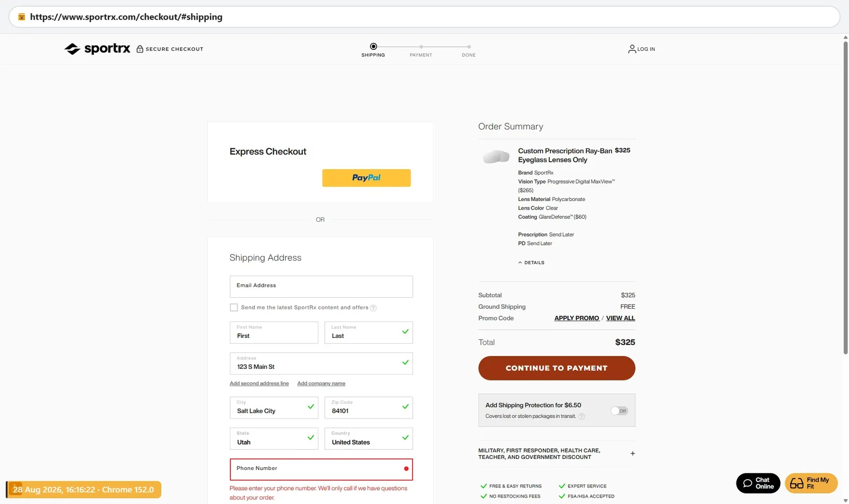Click the lens product thumbnail
This screenshot has height=504, width=849.
click(x=496, y=157)
